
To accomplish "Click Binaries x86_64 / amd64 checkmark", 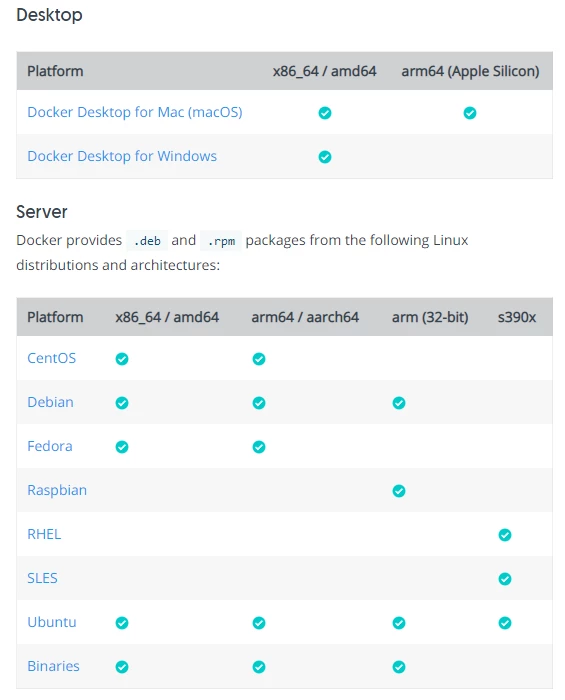I will point(122,667).
